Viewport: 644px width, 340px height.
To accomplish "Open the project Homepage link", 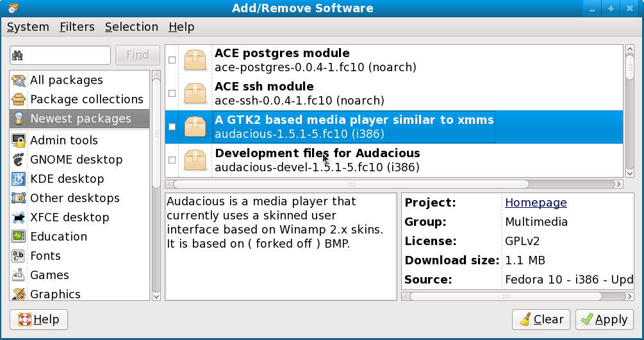I will click(x=536, y=203).
